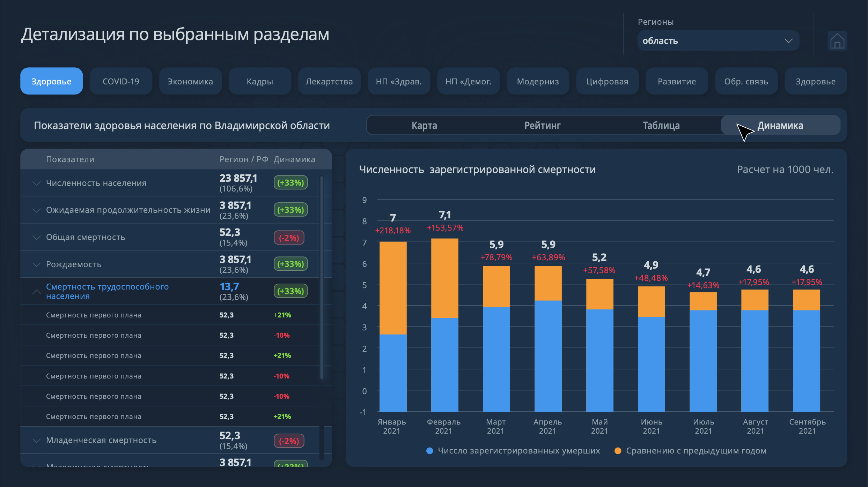Expand the Рождаемость row chevron
The image size is (868, 487).
[36, 264]
